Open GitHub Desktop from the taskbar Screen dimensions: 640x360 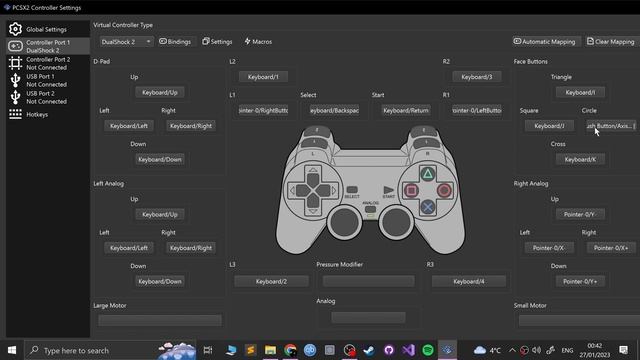pos(389,350)
